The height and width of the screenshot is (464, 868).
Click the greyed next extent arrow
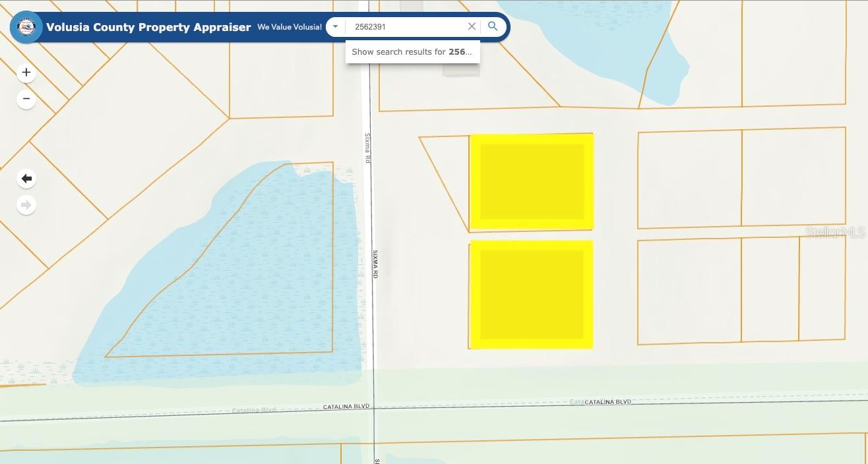tap(26, 205)
